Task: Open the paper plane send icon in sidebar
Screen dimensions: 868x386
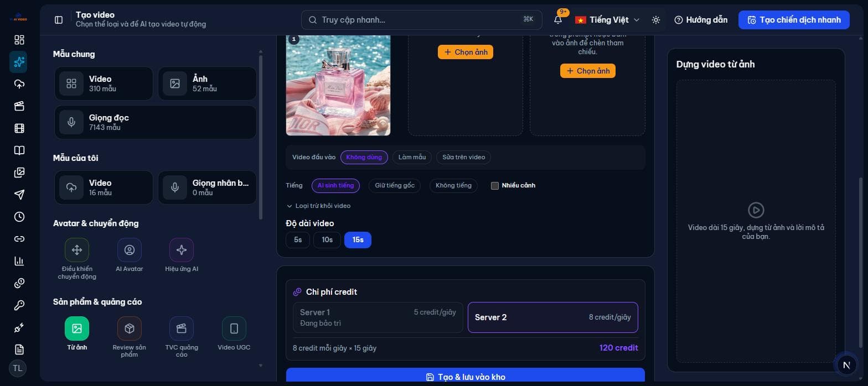Action: (19, 195)
